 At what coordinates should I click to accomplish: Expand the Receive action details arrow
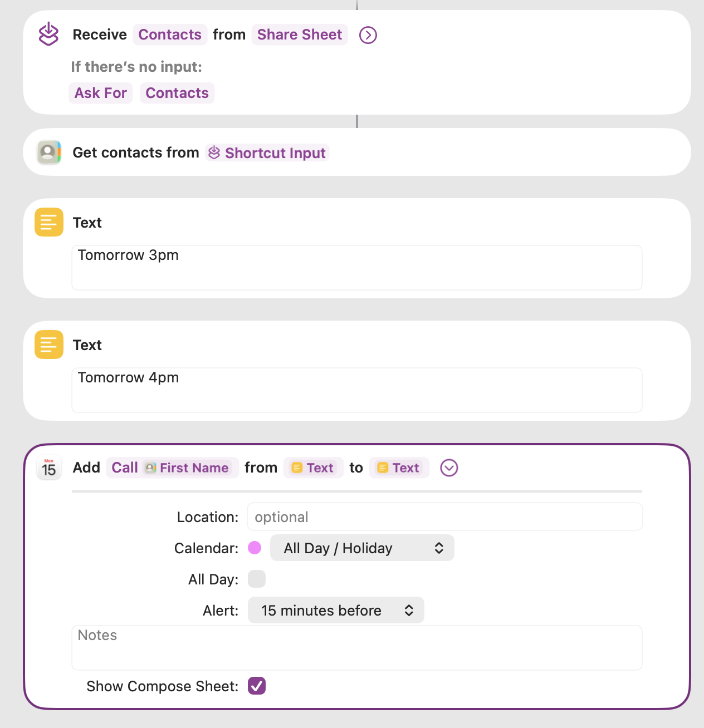click(x=368, y=35)
